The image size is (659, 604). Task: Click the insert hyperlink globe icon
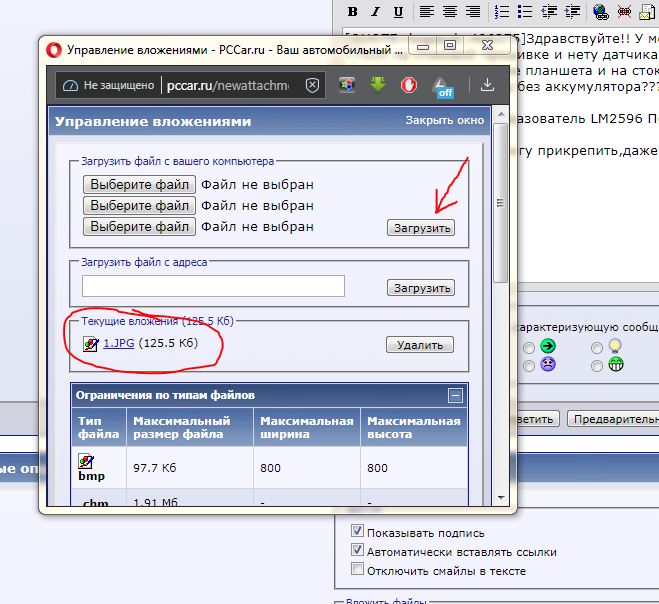(600, 12)
